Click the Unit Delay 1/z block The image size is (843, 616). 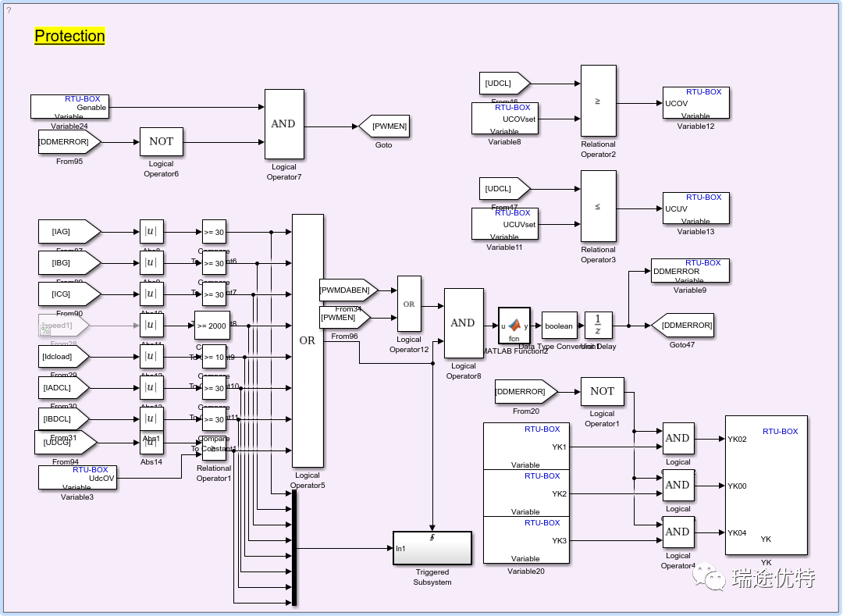(x=599, y=326)
